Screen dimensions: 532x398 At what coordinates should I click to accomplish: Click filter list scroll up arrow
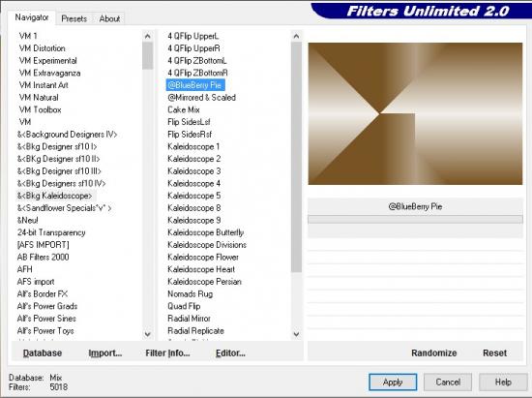pyautogui.click(x=296, y=36)
